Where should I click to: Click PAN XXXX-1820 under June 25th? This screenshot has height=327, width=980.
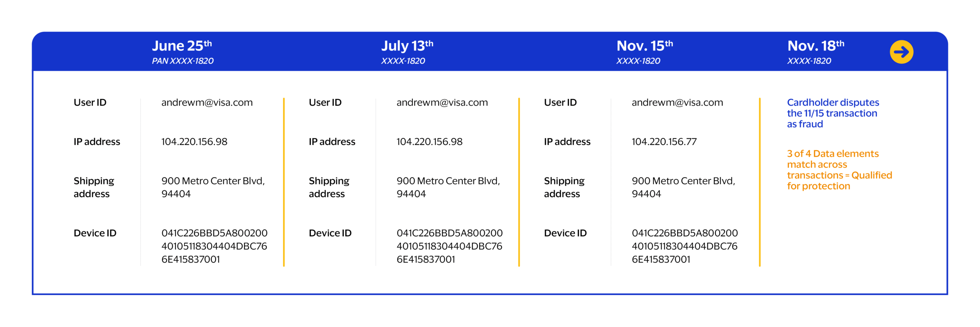click(183, 61)
